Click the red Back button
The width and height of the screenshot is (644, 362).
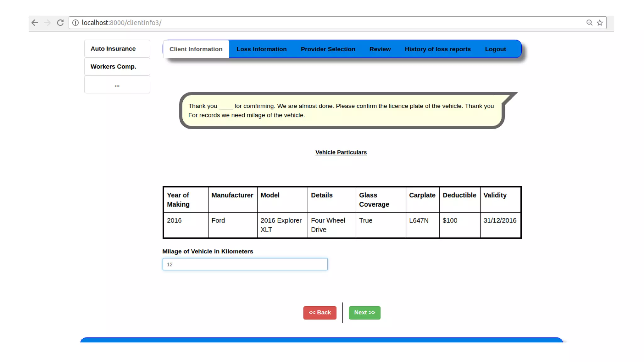pyautogui.click(x=320, y=313)
